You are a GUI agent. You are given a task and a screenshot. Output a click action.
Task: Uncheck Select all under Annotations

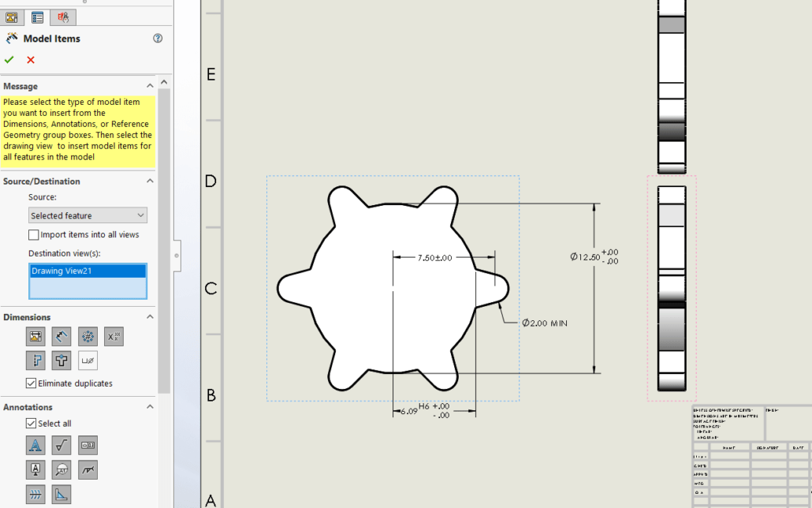(31, 423)
